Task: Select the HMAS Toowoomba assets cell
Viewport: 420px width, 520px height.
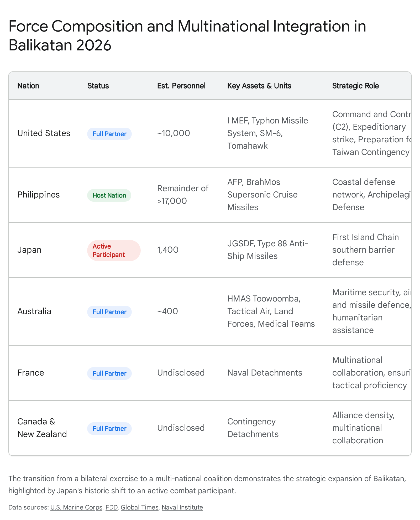Action: (x=271, y=311)
